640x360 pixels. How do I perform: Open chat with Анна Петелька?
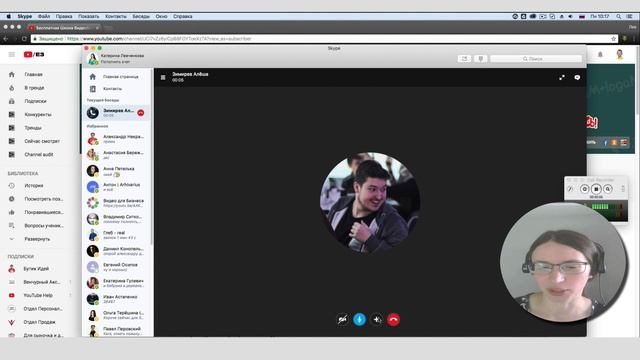(116, 171)
